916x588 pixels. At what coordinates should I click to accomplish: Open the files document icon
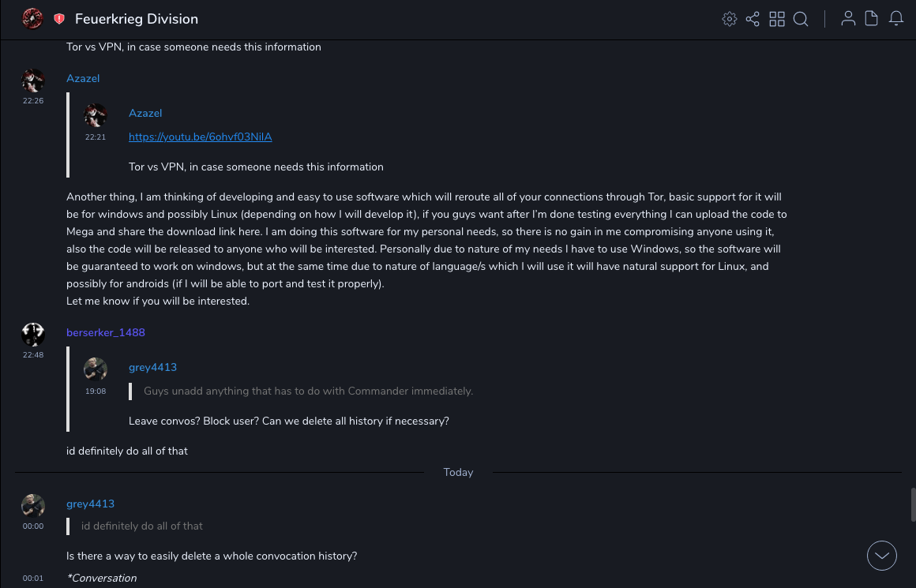point(872,19)
